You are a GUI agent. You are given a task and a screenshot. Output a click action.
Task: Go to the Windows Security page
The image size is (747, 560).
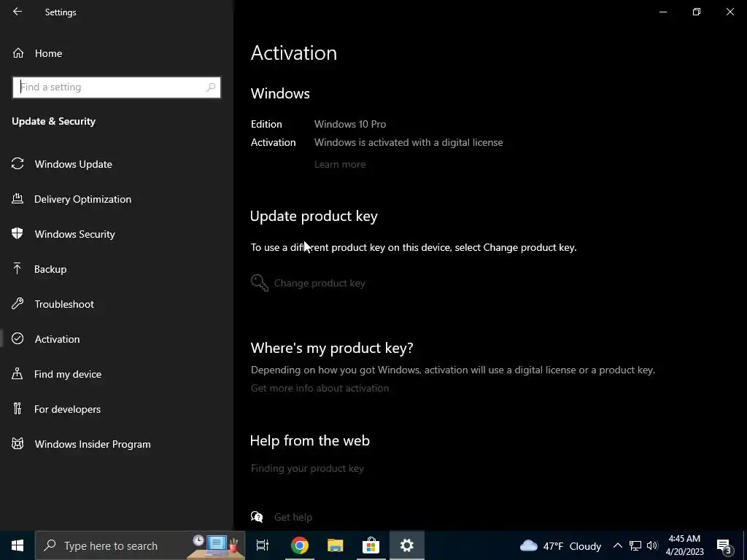[75, 234]
